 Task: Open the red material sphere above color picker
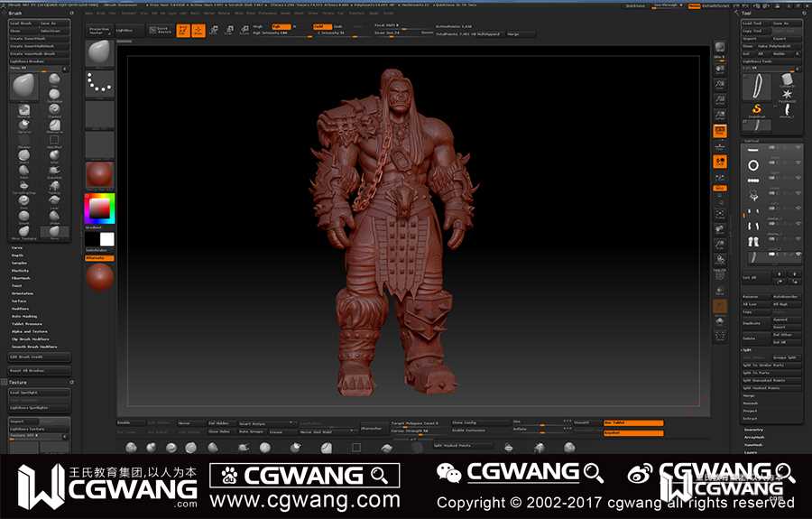coord(99,175)
